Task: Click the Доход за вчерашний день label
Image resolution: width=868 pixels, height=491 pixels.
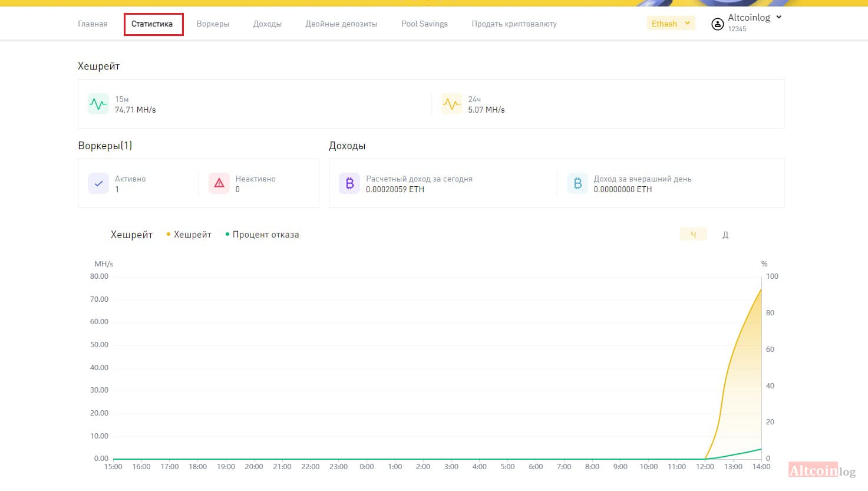Action: click(x=642, y=179)
